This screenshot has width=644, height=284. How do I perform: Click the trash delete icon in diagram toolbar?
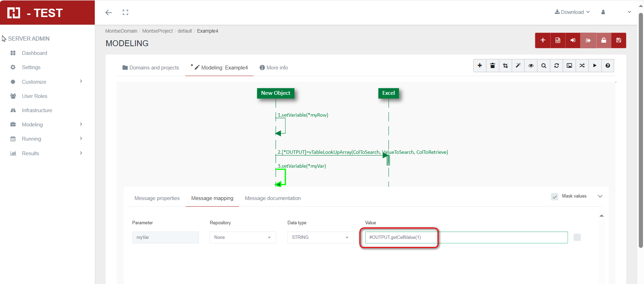[x=492, y=66]
